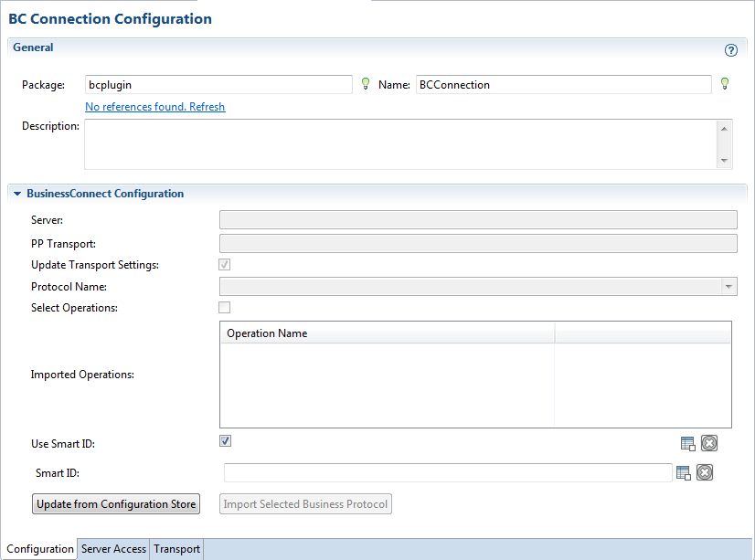Switch to the Transport tab
Viewport: 755px width, 560px height.
176,549
